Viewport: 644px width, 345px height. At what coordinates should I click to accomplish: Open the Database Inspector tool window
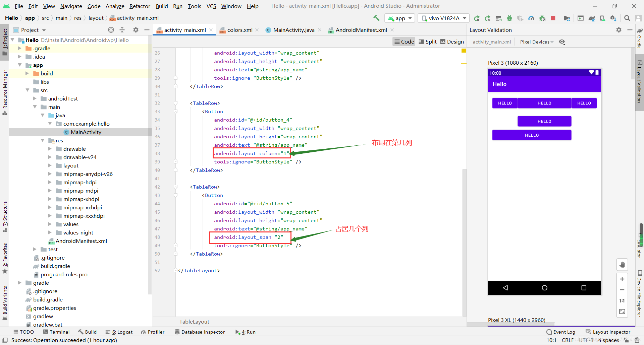(200, 332)
